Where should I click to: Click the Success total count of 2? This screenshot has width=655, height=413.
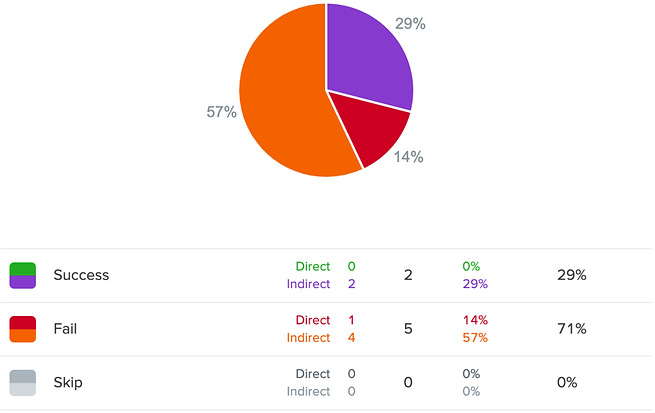coord(408,275)
